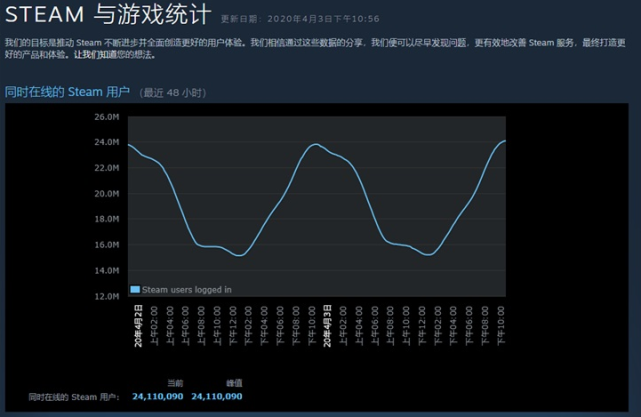Click the 26.0M y-axis label

coord(107,117)
